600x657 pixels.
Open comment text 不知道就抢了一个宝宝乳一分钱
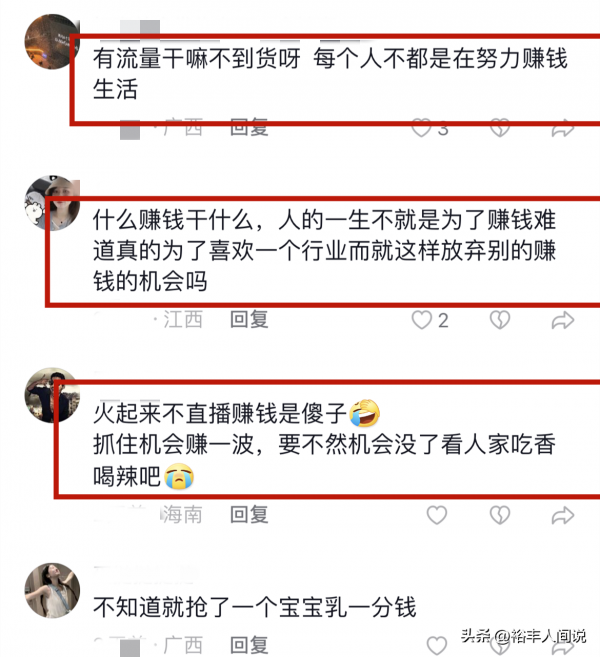[x=254, y=607]
